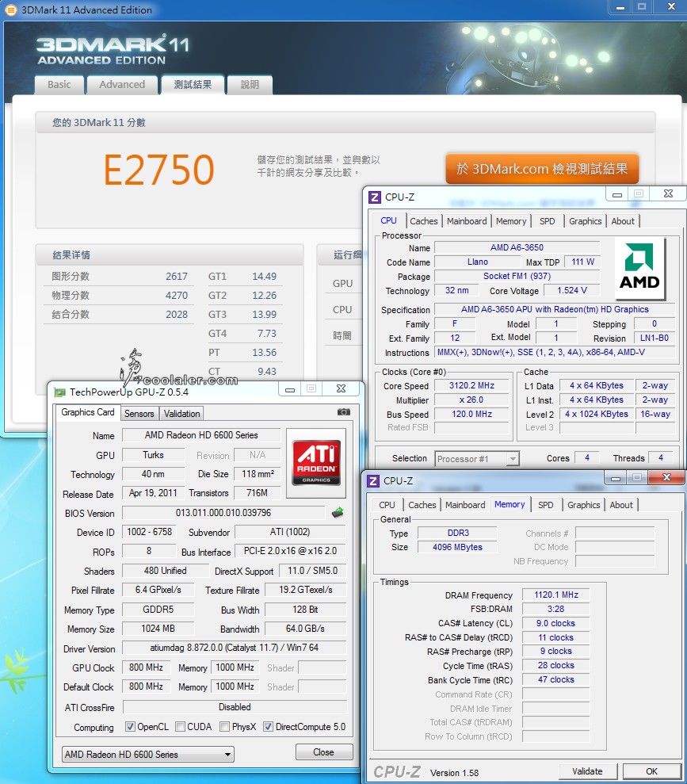Click the E2750 score text
687x784 pixels.
tap(159, 170)
